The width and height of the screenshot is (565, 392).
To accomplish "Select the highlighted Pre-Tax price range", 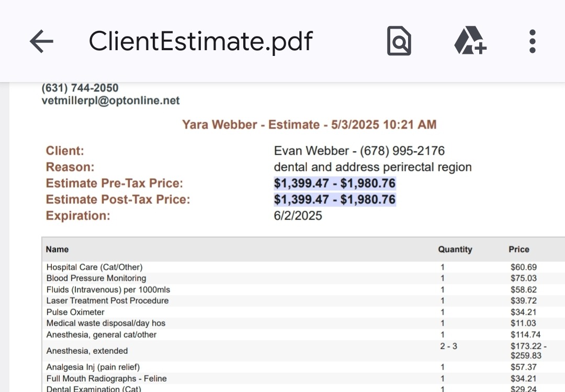I will 335,183.
